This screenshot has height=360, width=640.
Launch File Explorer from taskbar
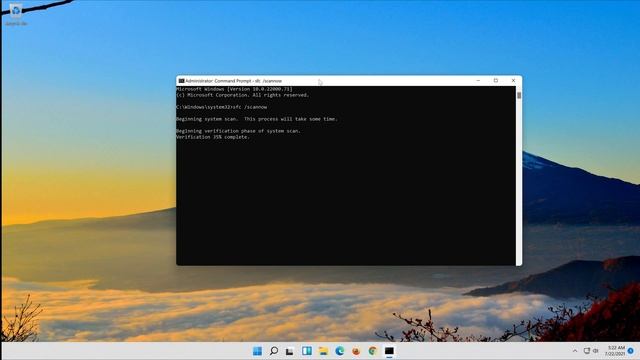(x=323, y=351)
